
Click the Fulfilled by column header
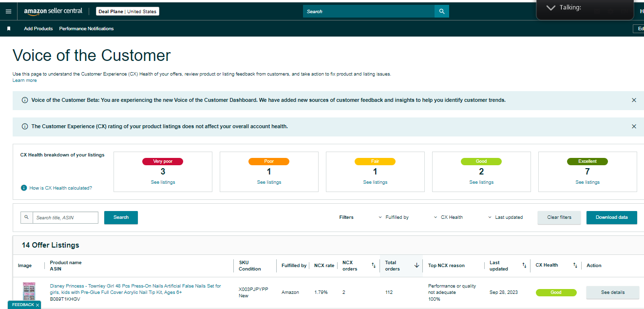tap(294, 266)
